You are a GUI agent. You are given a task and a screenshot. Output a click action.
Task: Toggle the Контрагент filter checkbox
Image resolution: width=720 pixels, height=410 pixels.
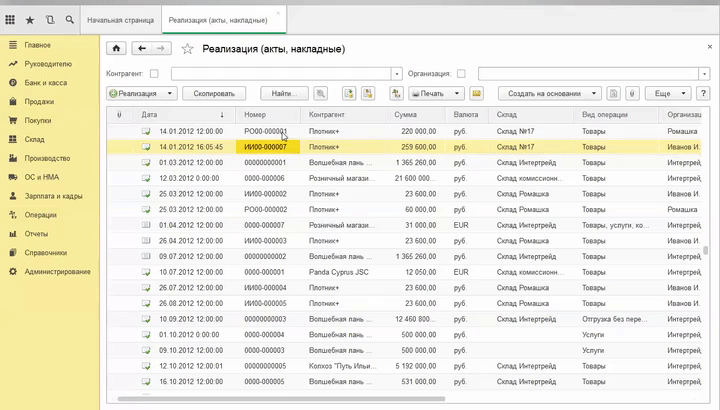154,73
